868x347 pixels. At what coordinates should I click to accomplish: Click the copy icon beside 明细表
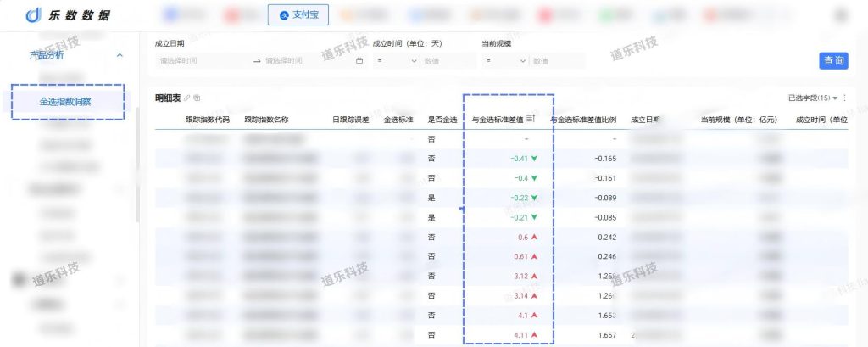click(x=198, y=98)
